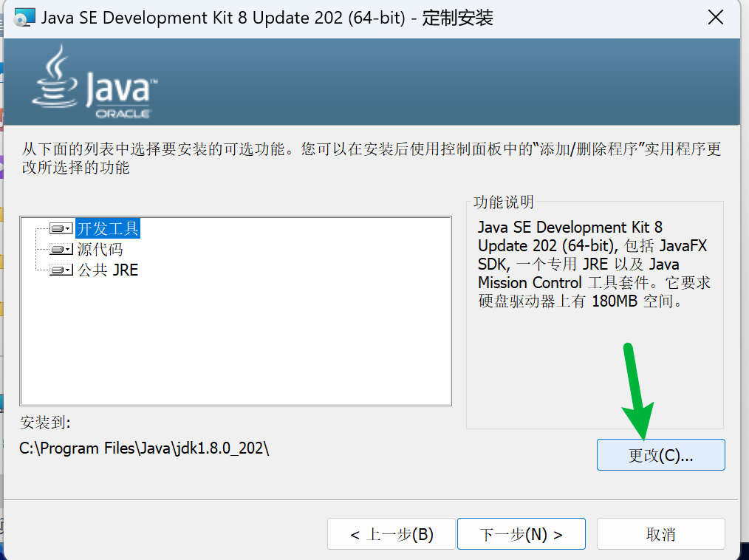Open the drive icon dropdown beside 开发工具
The width and height of the screenshot is (749, 560).
click(x=61, y=229)
